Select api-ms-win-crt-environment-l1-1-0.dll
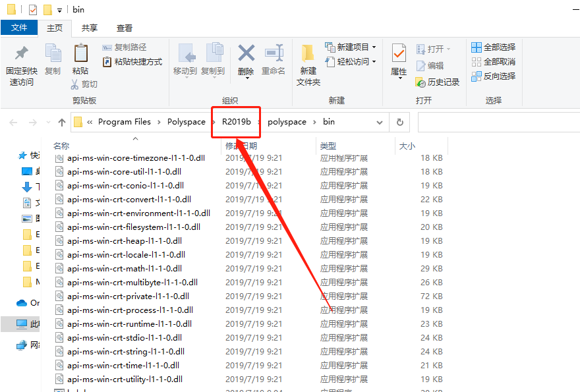Image resolution: width=580 pixels, height=392 pixels. pyautogui.click(x=138, y=213)
